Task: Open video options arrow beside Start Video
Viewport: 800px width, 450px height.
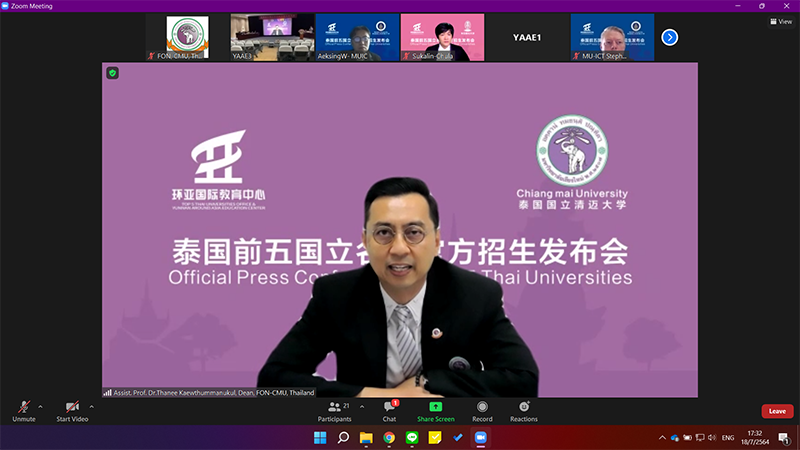Action: 92,407
